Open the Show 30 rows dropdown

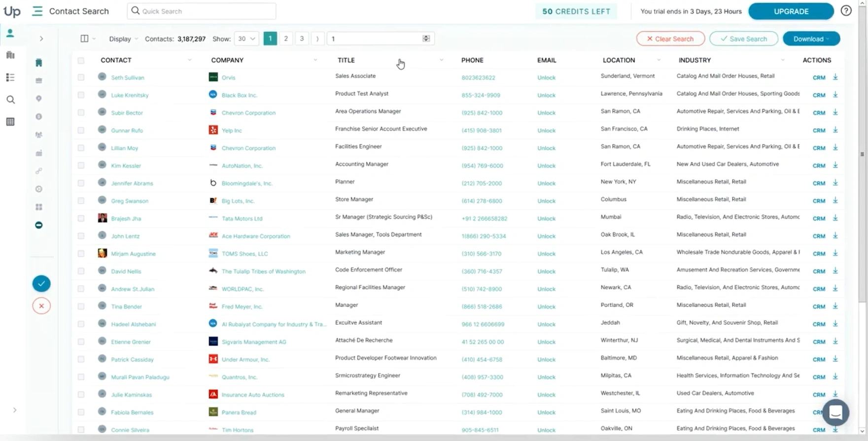pos(246,38)
